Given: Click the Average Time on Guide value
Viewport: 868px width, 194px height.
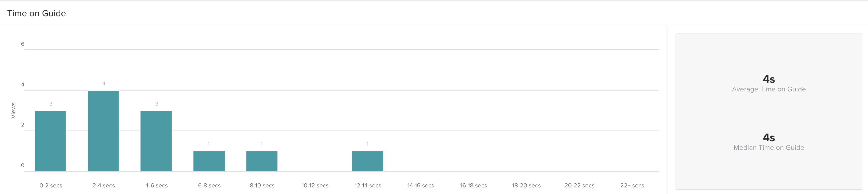Looking at the screenshot, I should (768, 79).
